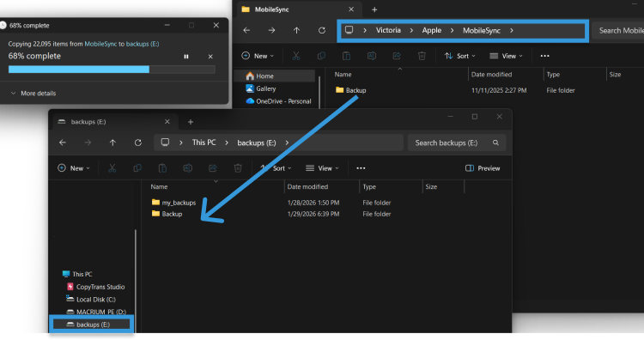Focus the Search backups (E:) field
The image size is (644, 340).
pos(457,143)
